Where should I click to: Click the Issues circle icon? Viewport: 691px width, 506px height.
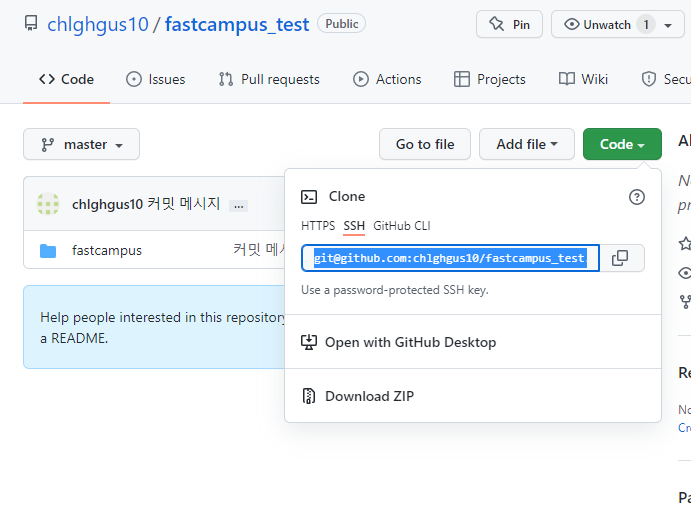(134, 79)
